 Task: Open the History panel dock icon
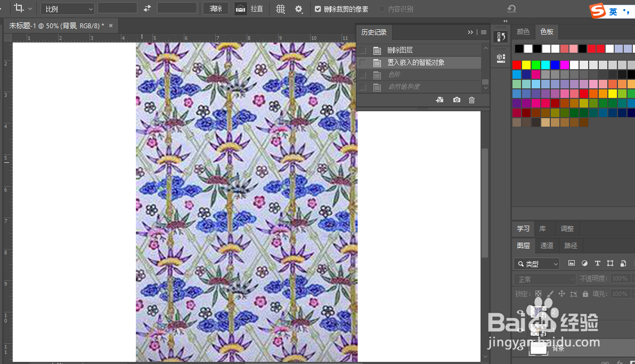501,37
